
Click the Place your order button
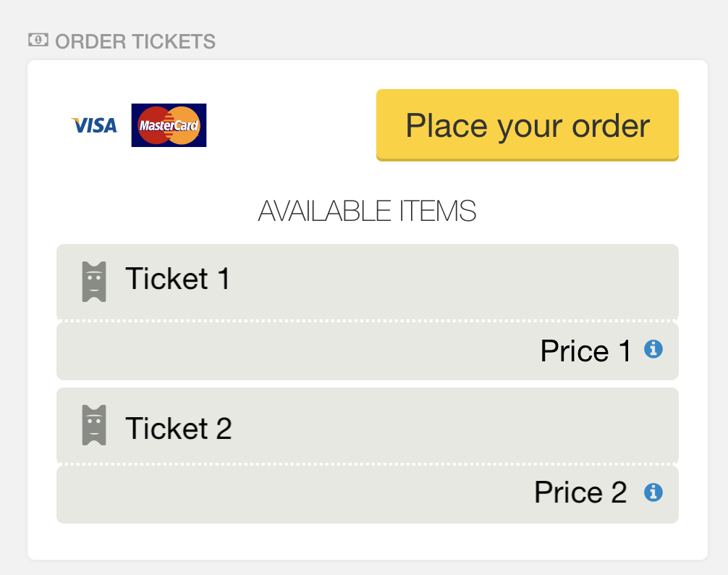click(x=528, y=125)
